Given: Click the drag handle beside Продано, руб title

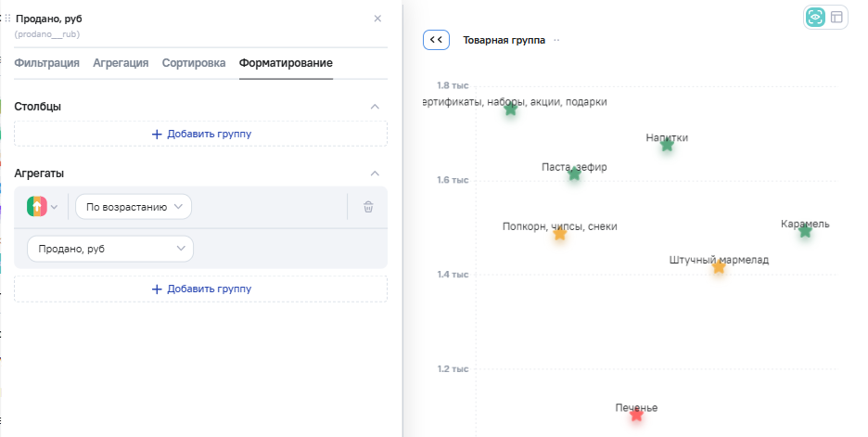Looking at the screenshot, I should click(x=8, y=19).
